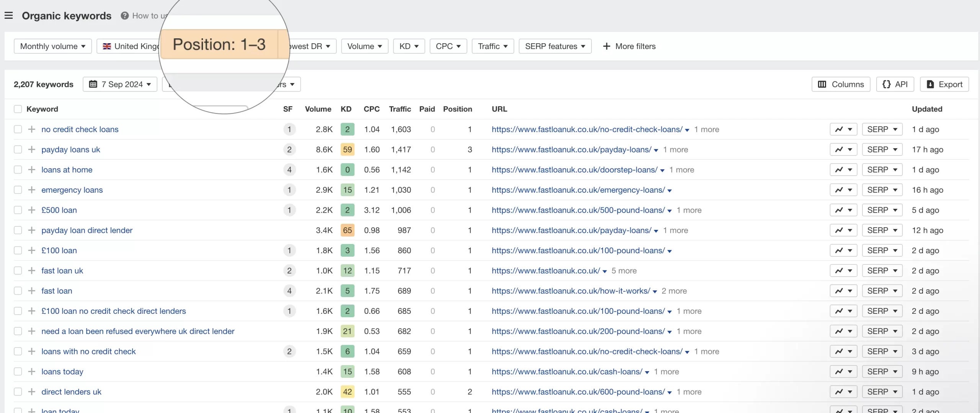
Task: Add '£500 loan' with plus icon
Action: click(32, 210)
